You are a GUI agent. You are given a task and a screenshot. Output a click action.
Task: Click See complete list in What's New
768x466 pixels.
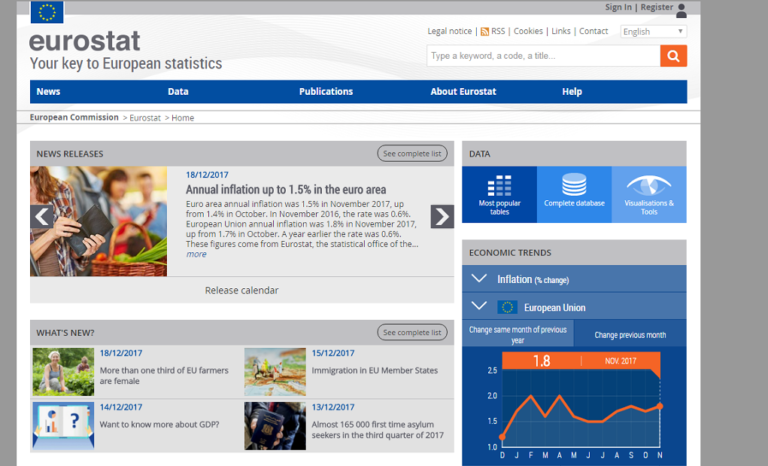pyautogui.click(x=412, y=332)
